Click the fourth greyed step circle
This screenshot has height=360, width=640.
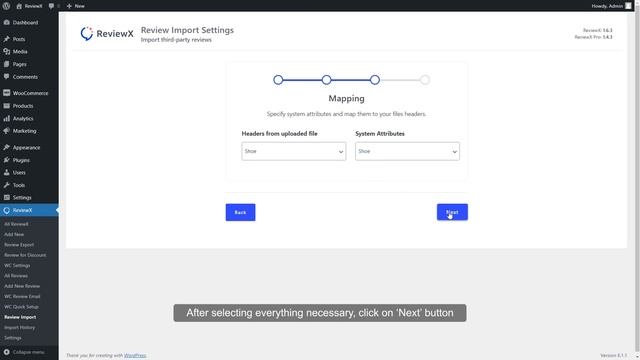(425, 80)
